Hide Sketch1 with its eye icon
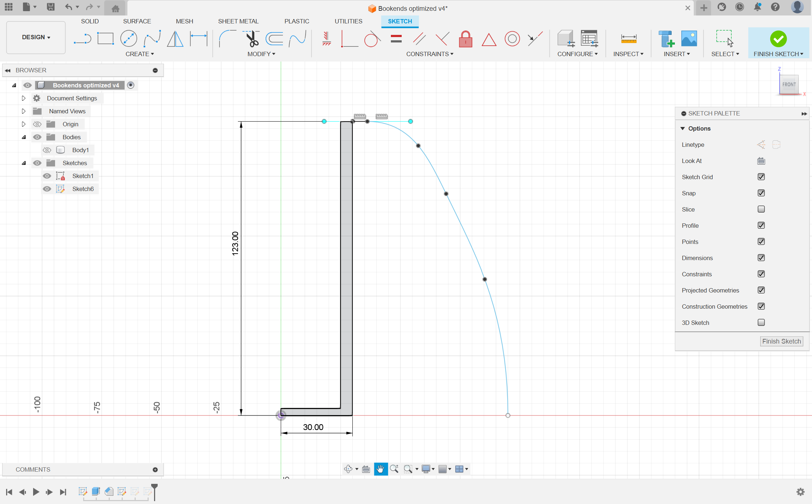Viewport: 812px width, 504px height. point(47,176)
